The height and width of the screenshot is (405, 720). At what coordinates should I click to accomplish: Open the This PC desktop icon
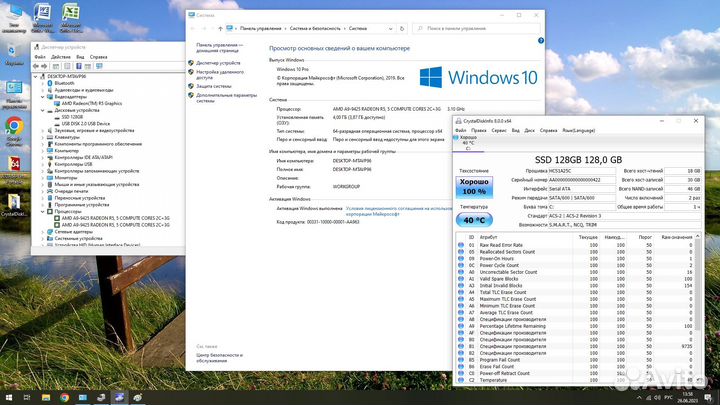coord(14,18)
